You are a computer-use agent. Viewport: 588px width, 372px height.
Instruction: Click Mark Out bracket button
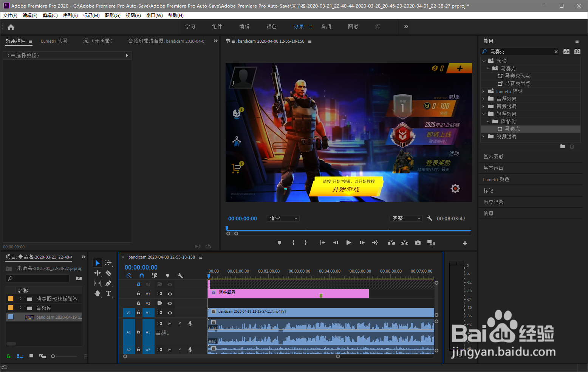(305, 243)
